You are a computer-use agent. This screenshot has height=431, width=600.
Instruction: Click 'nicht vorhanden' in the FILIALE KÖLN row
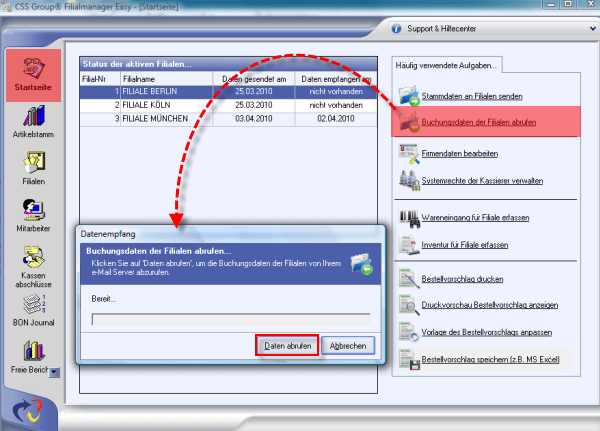[x=336, y=105]
